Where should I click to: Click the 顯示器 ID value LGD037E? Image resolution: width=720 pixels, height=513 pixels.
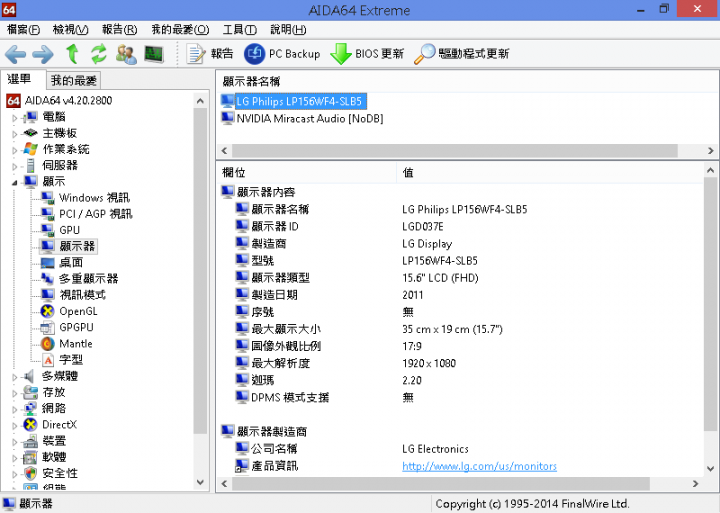(x=423, y=226)
